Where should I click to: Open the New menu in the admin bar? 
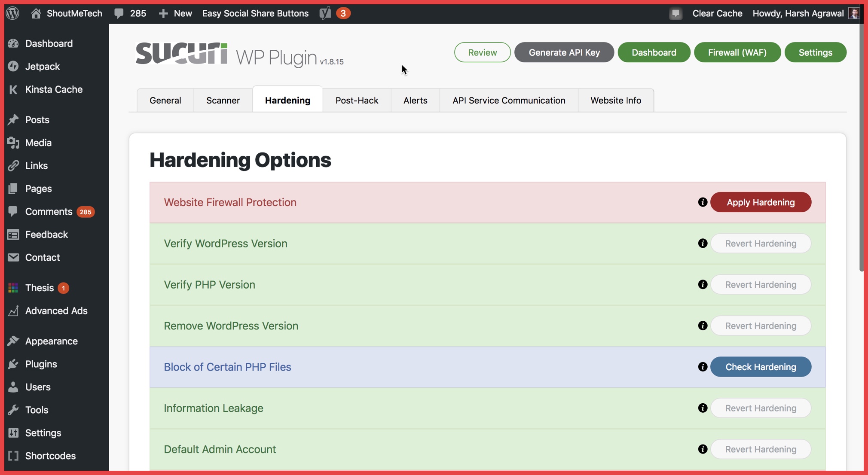pyautogui.click(x=174, y=13)
